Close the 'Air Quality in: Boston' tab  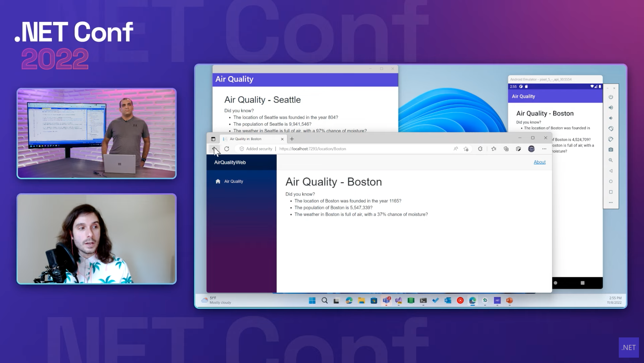point(282,139)
